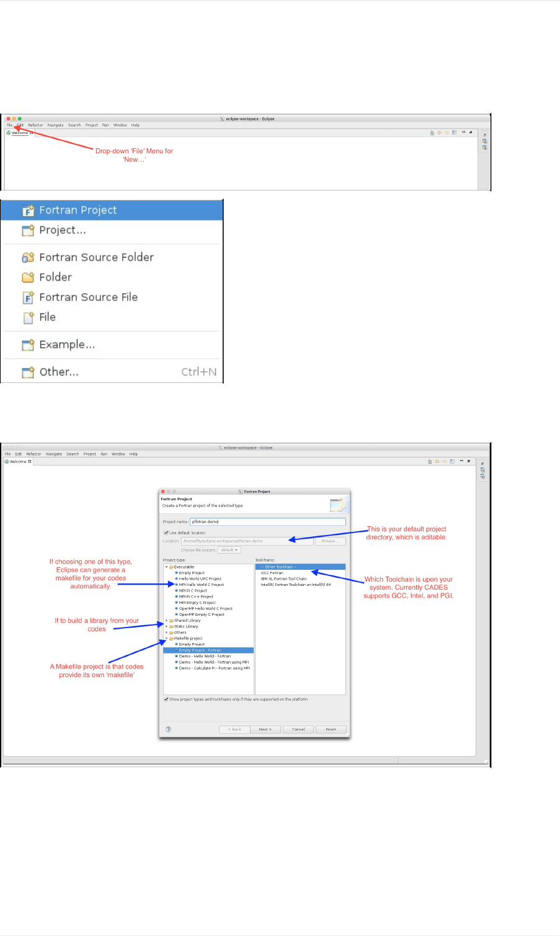Click Welcome back arrow in the Eclipse window behind the dialog
The height and width of the screenshot is (936, 560).
coord(437,461)
